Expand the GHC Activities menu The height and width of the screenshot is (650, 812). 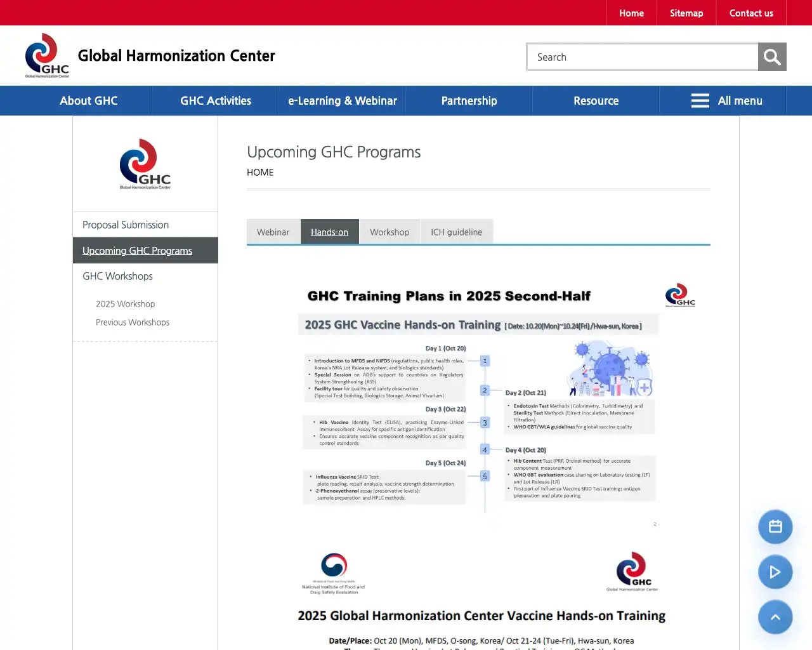point(216,101)
